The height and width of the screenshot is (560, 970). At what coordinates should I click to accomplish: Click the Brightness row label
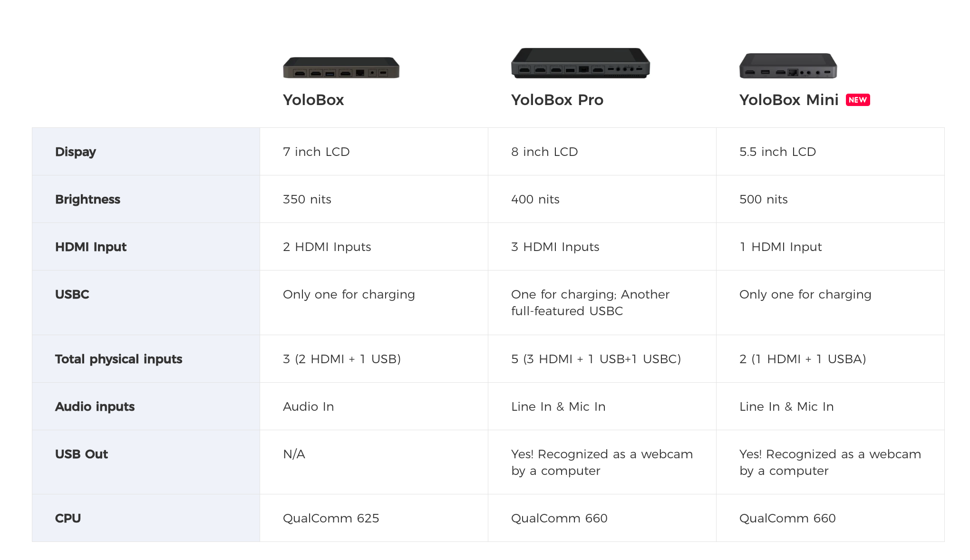pos(87,199)
